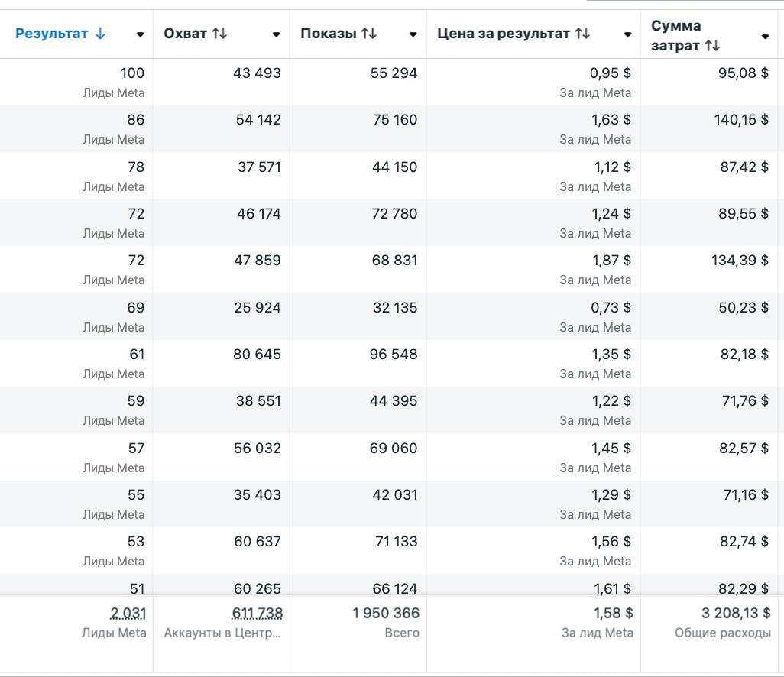This screenshot has width=784, height=677.
Task: Select the result cell showing 100 leads
Action: coord(132,73)
